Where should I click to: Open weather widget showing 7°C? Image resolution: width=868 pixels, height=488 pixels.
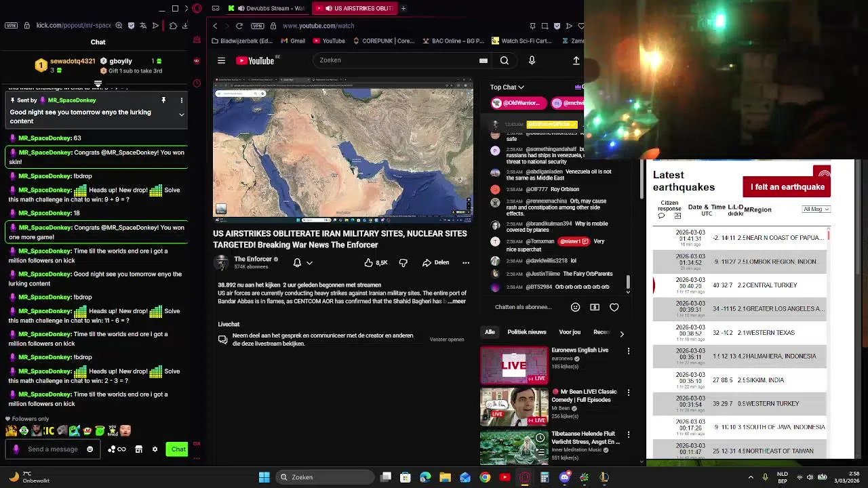click(28, 477)
